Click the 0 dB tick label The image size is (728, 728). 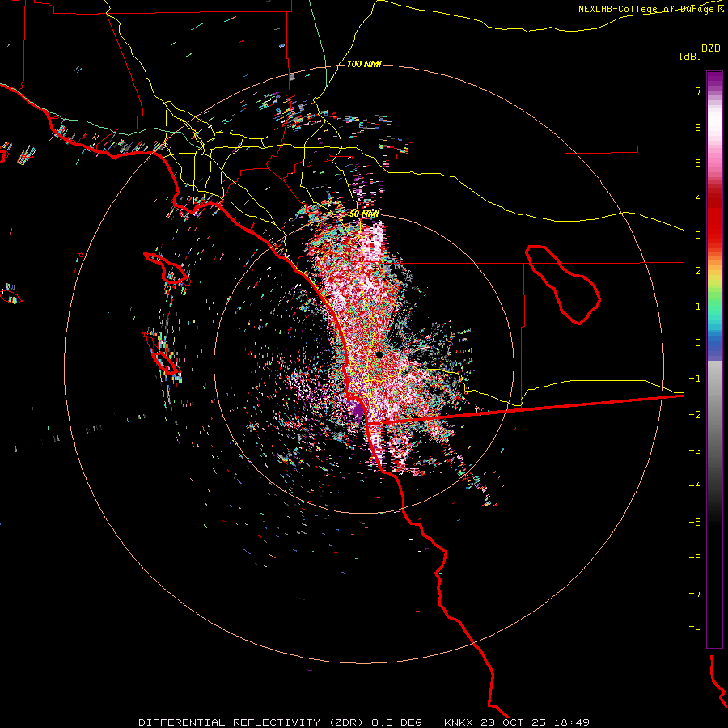698,343
